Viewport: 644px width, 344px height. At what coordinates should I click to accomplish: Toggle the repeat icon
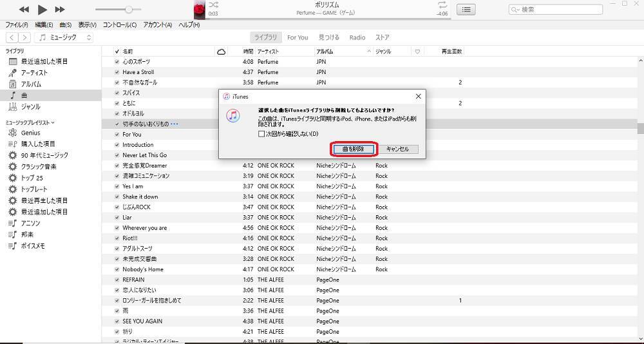click(x=442, y=5)
